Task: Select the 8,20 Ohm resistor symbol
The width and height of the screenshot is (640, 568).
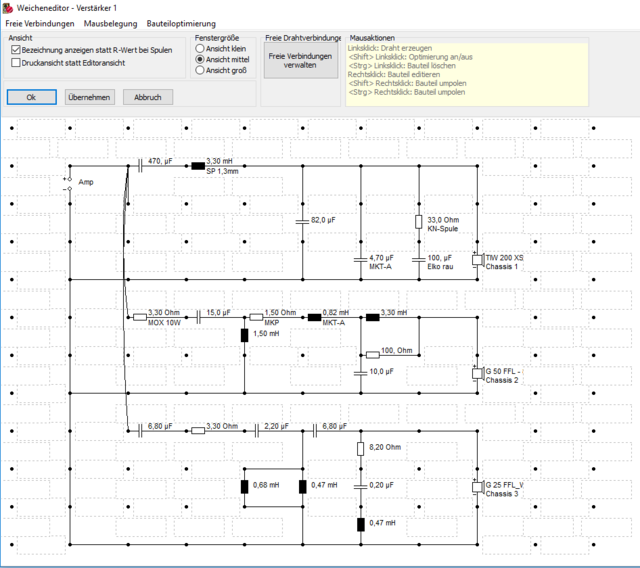Action: 361,449
